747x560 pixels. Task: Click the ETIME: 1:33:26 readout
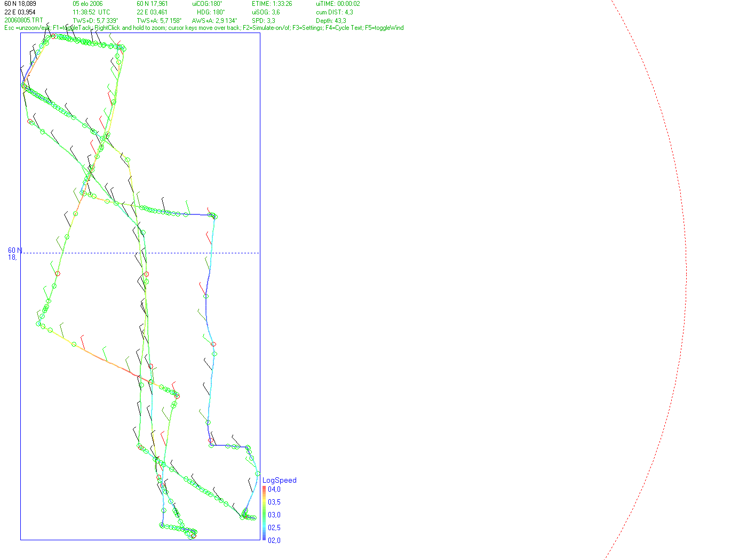(x=272, y=4)
